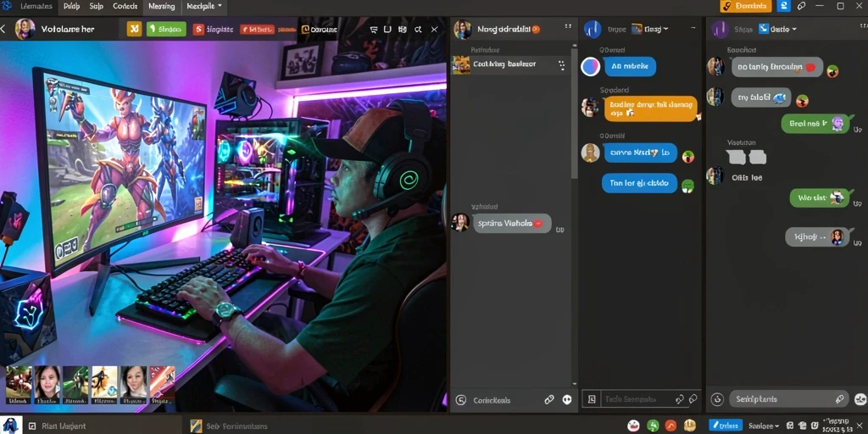Click the round face icon in the first chat input
Viewport: 868px width, 434px height.
(567, 399)
